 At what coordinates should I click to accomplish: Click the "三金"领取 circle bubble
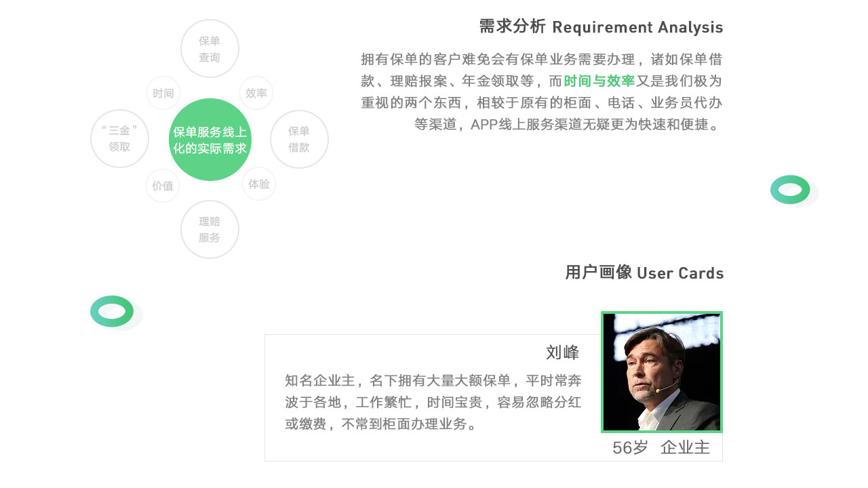[x=119, y=139]
